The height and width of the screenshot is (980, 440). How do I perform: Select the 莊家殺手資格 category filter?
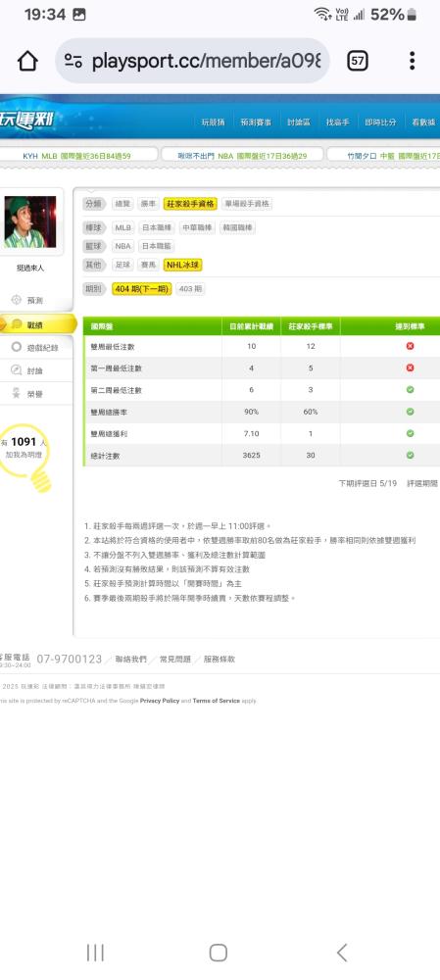point(191,204)
